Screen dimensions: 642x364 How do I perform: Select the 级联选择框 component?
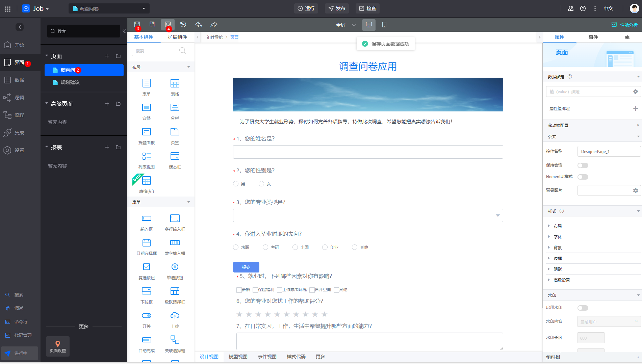pyautogui.click(x=175, y=295)
